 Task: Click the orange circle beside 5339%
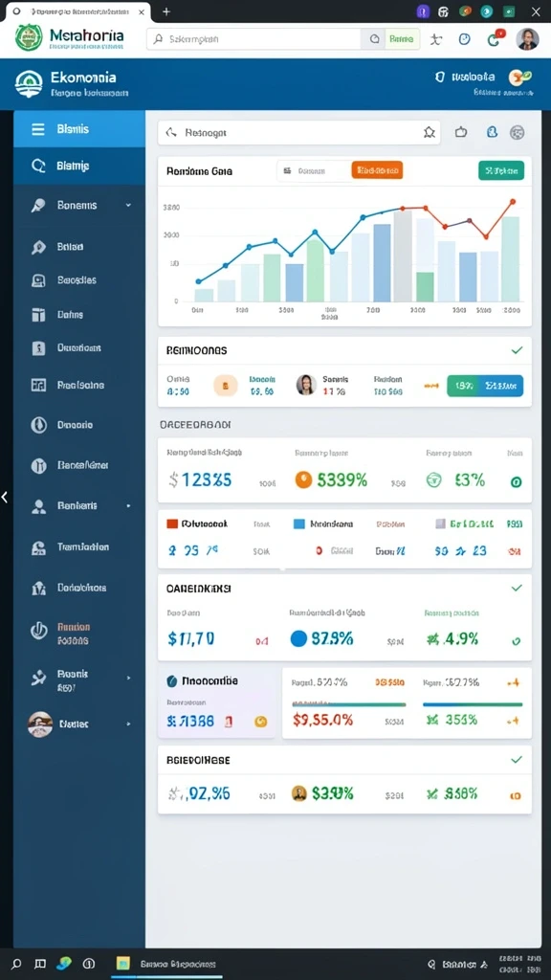[303, 480]
